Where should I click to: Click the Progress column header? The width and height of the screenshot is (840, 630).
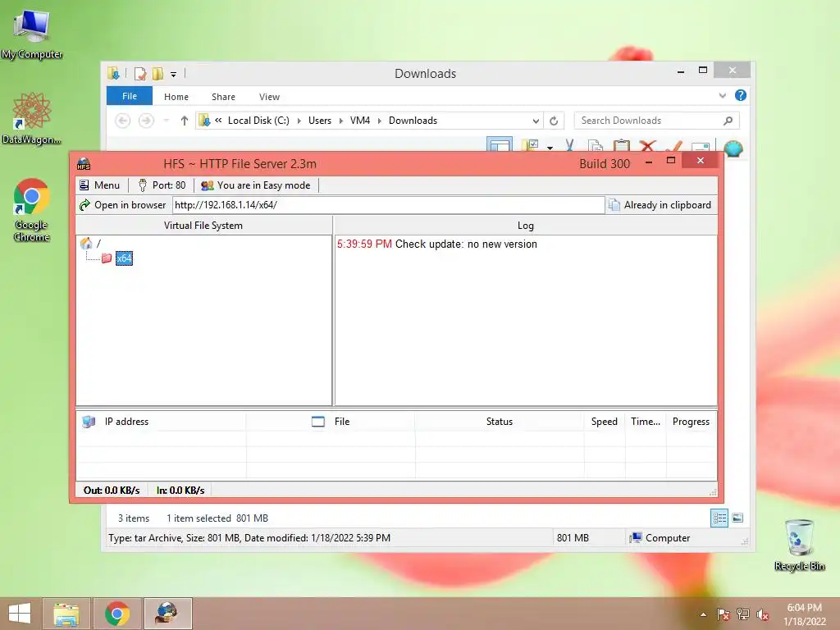point(691,422)
